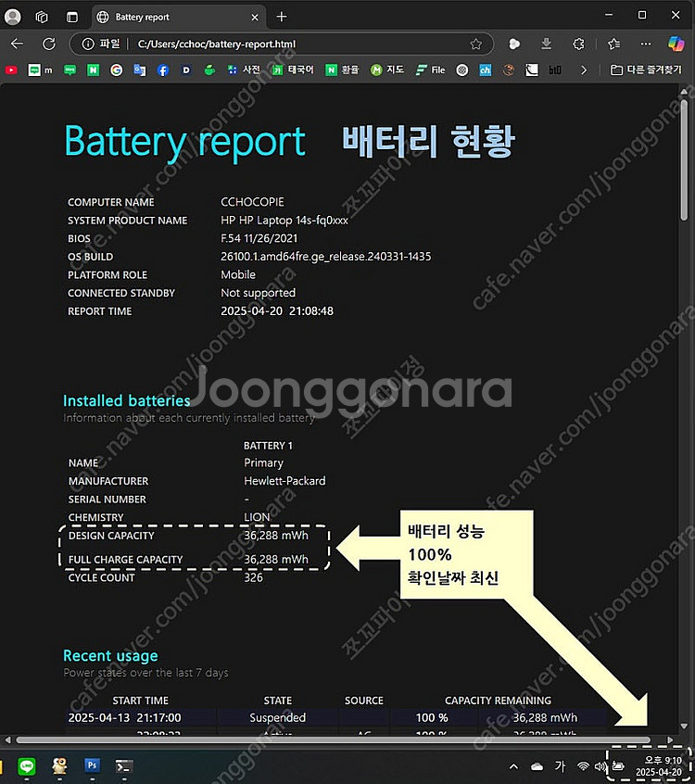Open the 사전 dictionary bookmark
The width and height of the screenshot is (695, 784).
coord(244,70)
